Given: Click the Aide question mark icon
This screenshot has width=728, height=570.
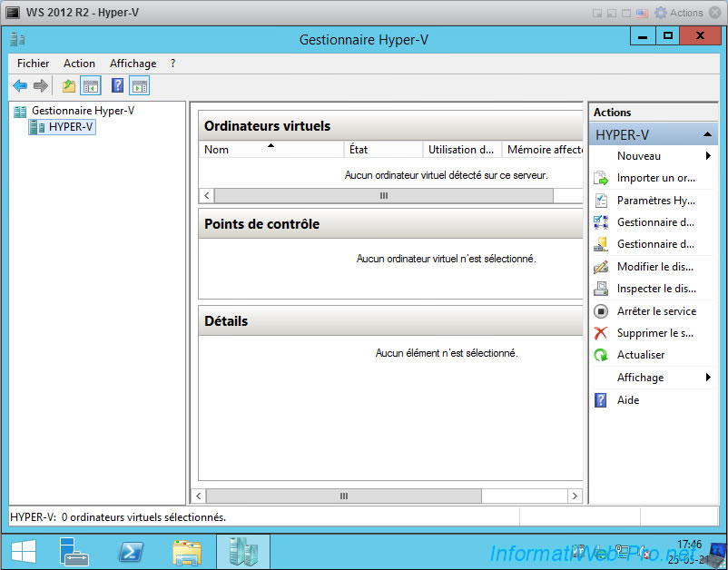Looking at the screenshot, I should [600, 400].
